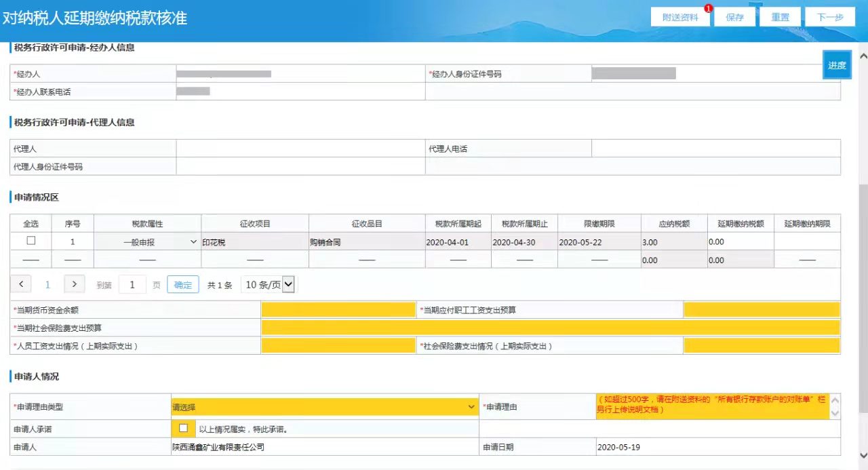The height and width of the screenshot is (470, 868).
Task: Reset the form using 重置
Action: coord(780,16)
